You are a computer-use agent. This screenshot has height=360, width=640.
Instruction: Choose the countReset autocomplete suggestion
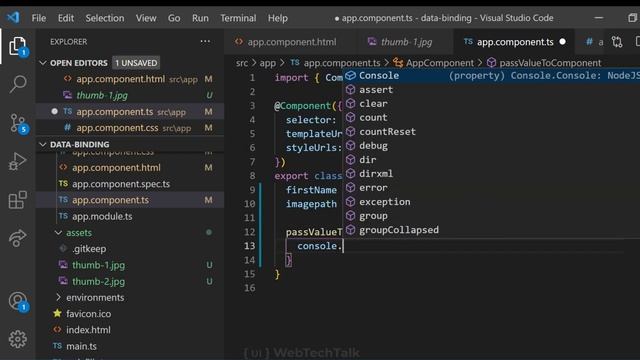point(491,132)
